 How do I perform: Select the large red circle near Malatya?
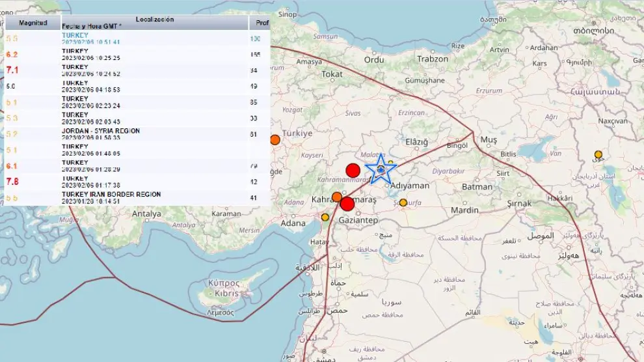[x=353, y=171]
